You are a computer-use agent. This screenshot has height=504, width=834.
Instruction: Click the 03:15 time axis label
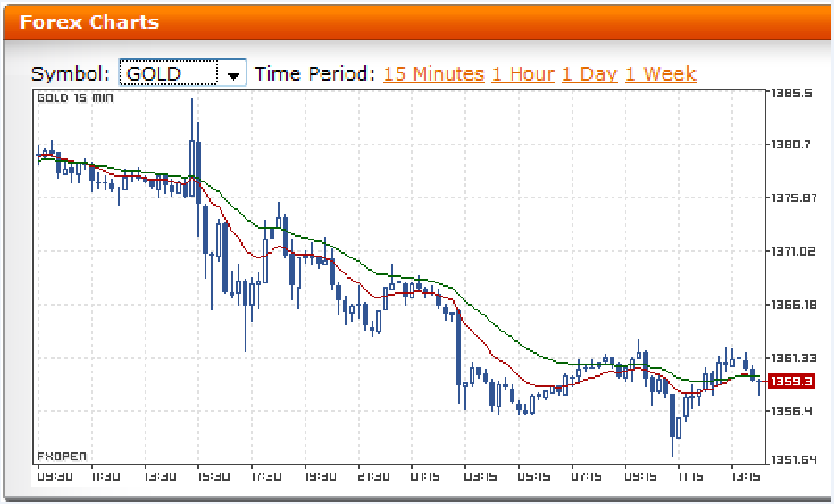pos(479,477)
